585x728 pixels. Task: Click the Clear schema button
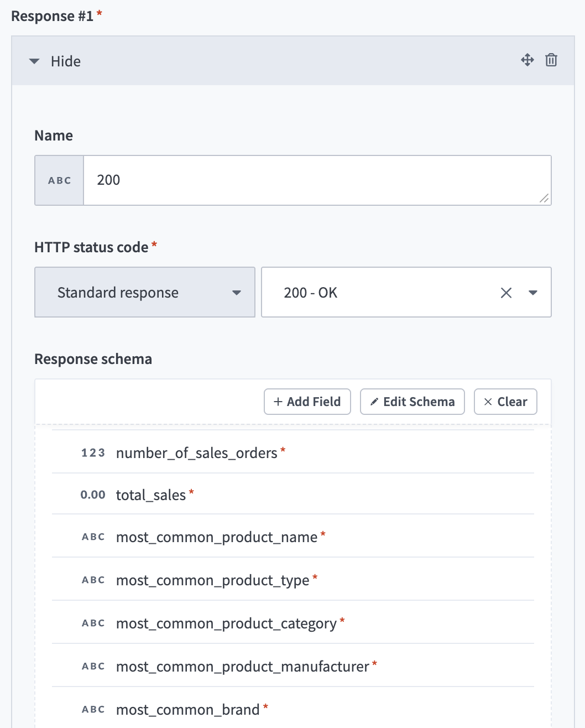505,402
